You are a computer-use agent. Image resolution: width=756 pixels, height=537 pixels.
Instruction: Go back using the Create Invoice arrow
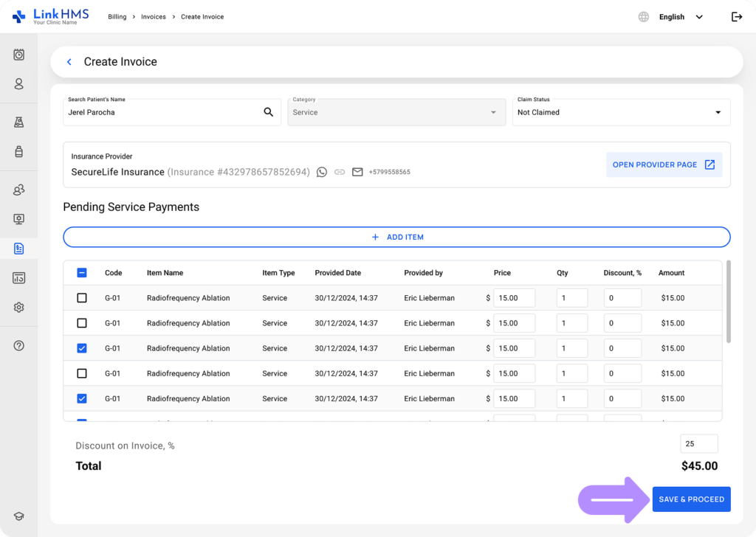pos(69,62)
